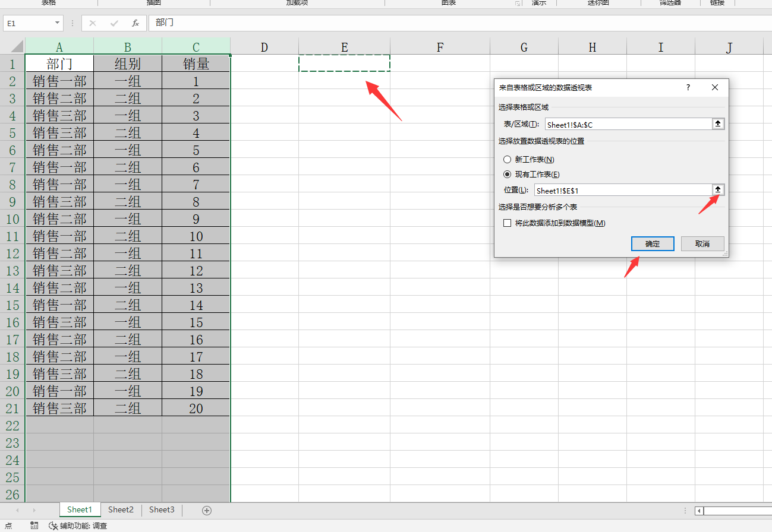Select column A header
The height and width of the screenshot is (532, 772).
pyautogui.click(x=59, y=47)
